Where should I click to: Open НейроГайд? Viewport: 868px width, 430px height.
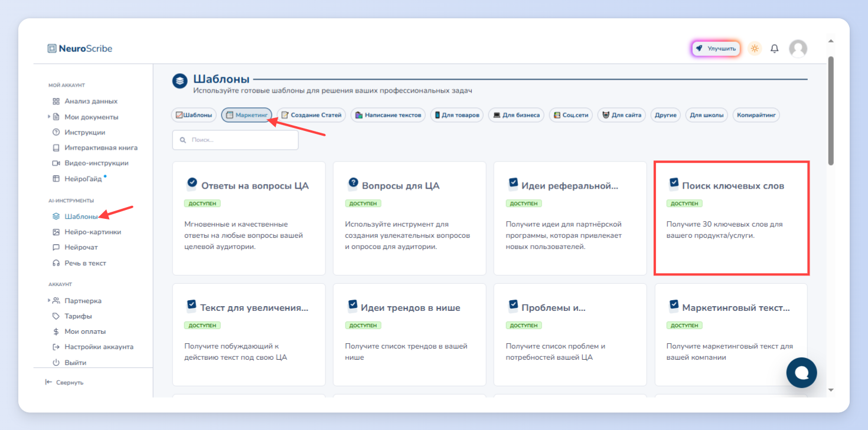[x=83, y=179]
